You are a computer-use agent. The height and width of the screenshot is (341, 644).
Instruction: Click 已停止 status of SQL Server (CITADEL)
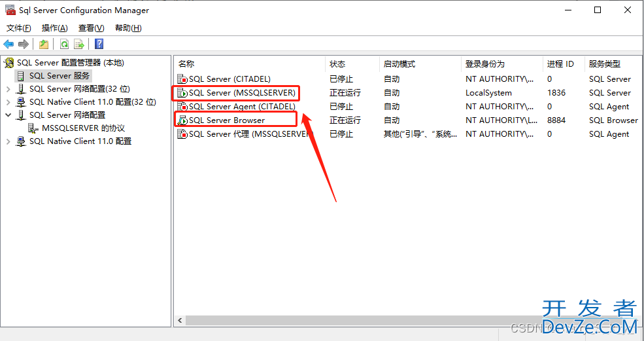[x=341, y=79]
